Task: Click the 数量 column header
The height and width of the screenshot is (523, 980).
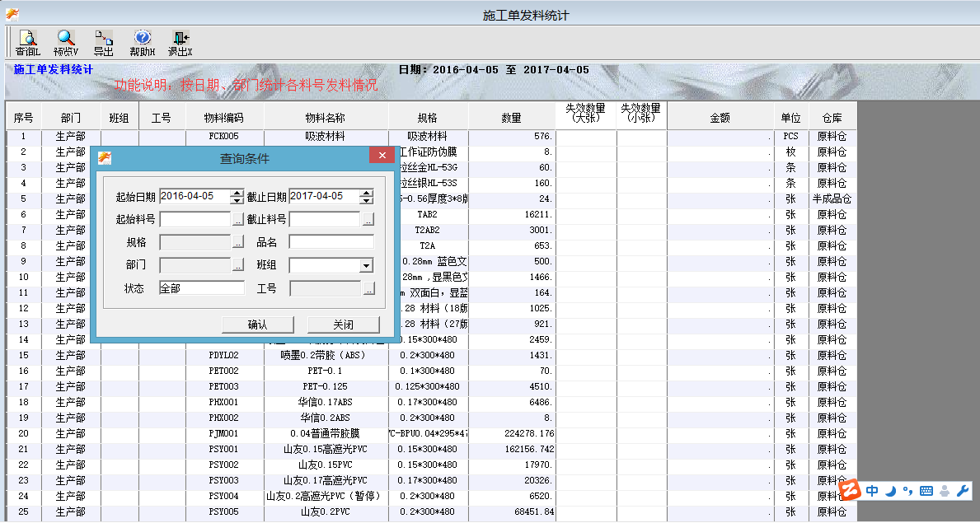Action: coord(512,117)
